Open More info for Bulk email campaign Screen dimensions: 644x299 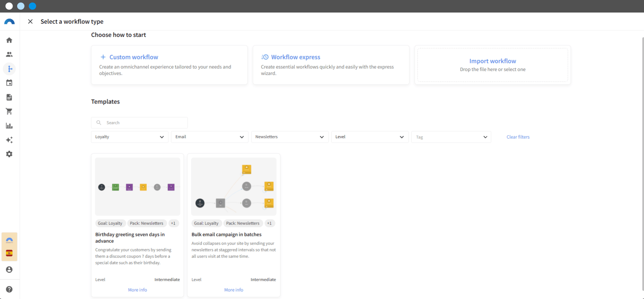234,290
